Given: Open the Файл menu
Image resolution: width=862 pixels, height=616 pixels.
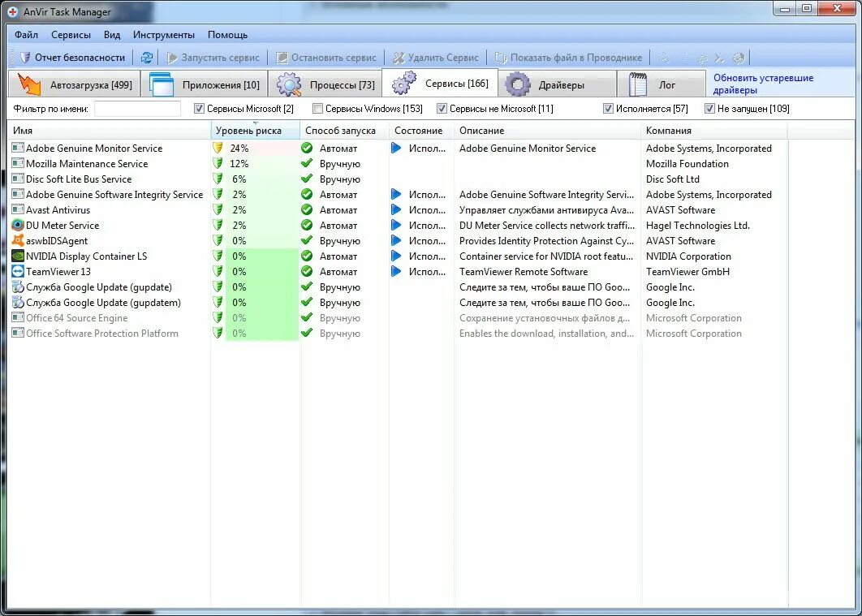Looking at the screenshot, I should pyautogui.click(x=27, y=35).
